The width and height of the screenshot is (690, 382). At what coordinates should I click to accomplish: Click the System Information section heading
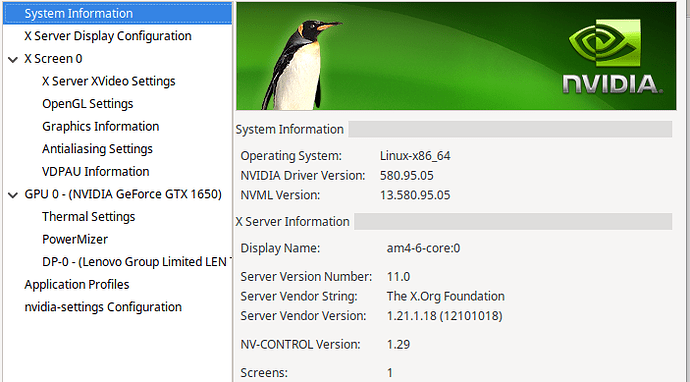coord(290,129)
